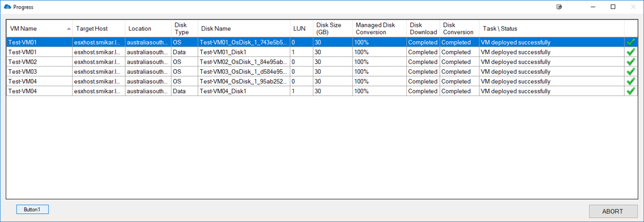Click green checkmark for Test-VM03 row
The width and height of the screenshot is (644, 222).
pos(630,72)
